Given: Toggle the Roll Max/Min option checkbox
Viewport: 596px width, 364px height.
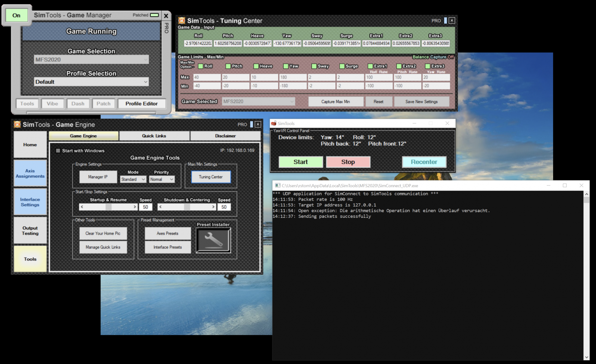Looking at the screenshot, I should point(201,66).
